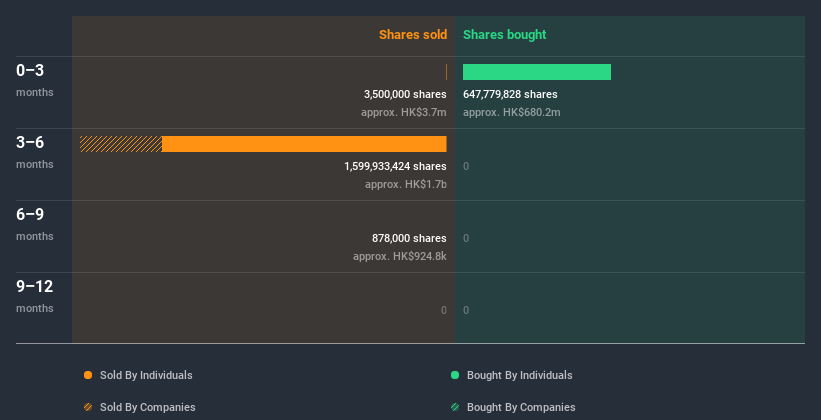Viewport: 821px width, 420px height.
Task: Select the Bought By Individuals legend label
Action: (x=519, y=375)
